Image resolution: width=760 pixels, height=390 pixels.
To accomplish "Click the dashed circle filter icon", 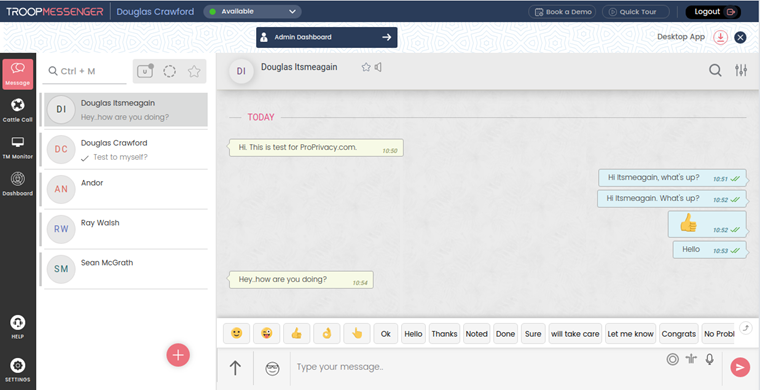I will point(169,71).
